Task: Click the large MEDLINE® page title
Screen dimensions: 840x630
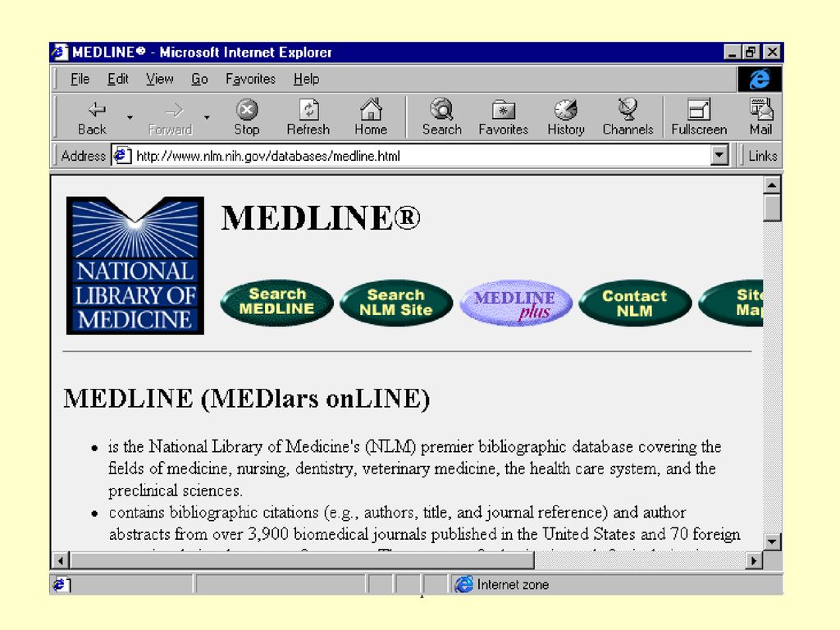Action: pos(321,218)
